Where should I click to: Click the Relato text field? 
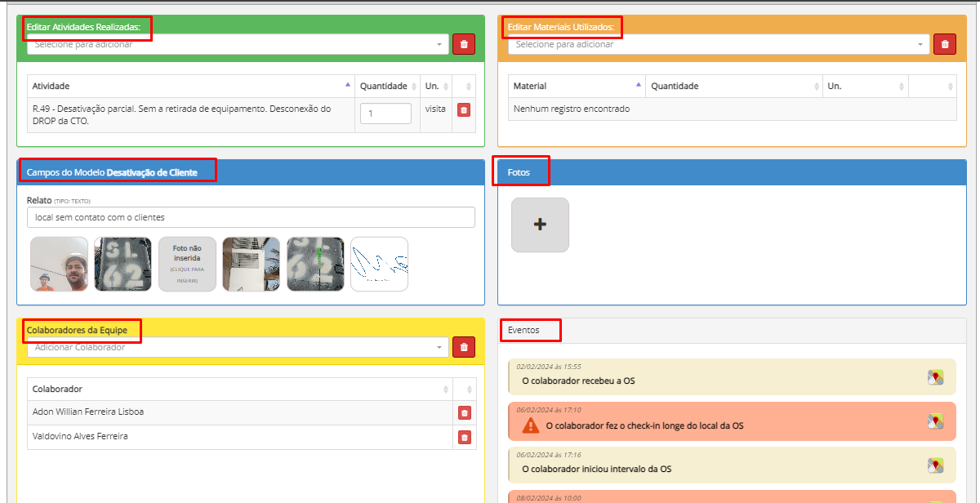click(251, 217)
